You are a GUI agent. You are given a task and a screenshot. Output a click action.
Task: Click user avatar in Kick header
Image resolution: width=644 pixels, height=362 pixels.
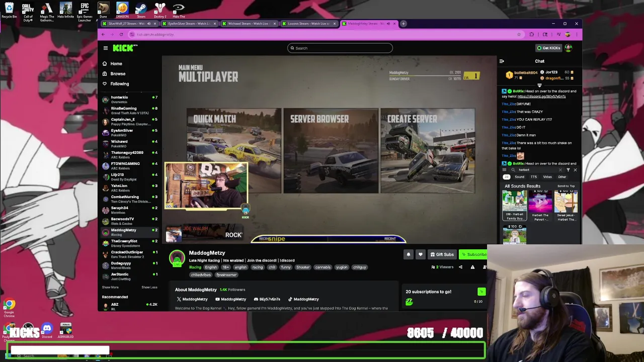(x=569, y=48)
